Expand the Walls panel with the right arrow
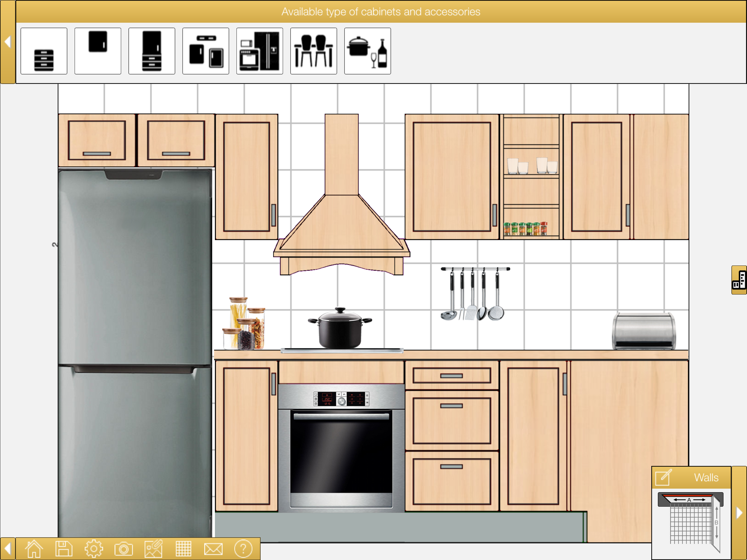 pyautogui.click(x=739, y=513)
